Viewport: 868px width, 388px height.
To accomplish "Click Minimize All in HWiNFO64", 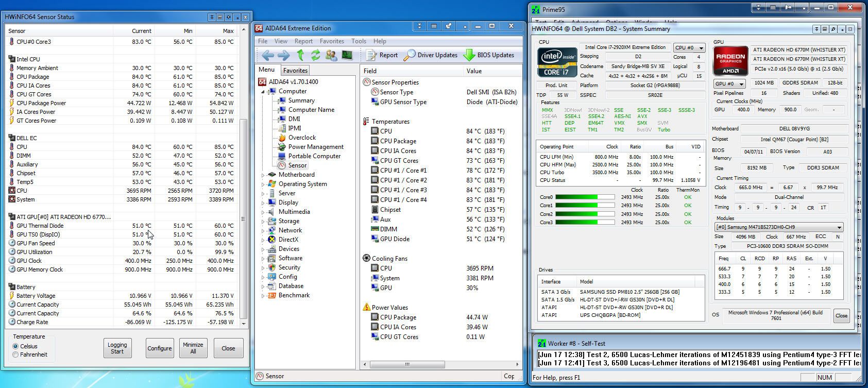I will [x=193, y=348].
